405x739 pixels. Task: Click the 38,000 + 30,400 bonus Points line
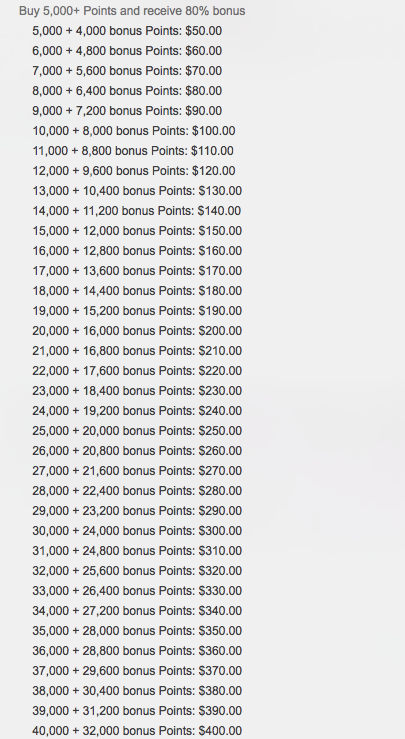coord(137,691)
